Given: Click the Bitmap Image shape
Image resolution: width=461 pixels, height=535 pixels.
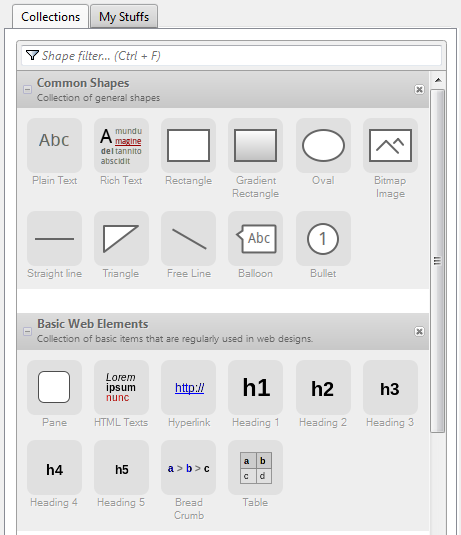Looking at the screenshot, I should tap(390, 159).
